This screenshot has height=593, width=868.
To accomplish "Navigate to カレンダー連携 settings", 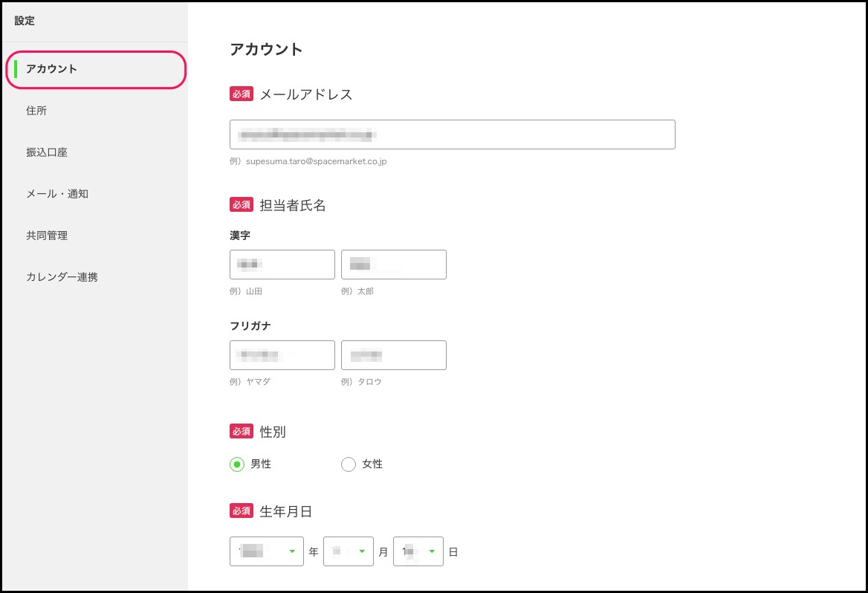I will point(62,277).
